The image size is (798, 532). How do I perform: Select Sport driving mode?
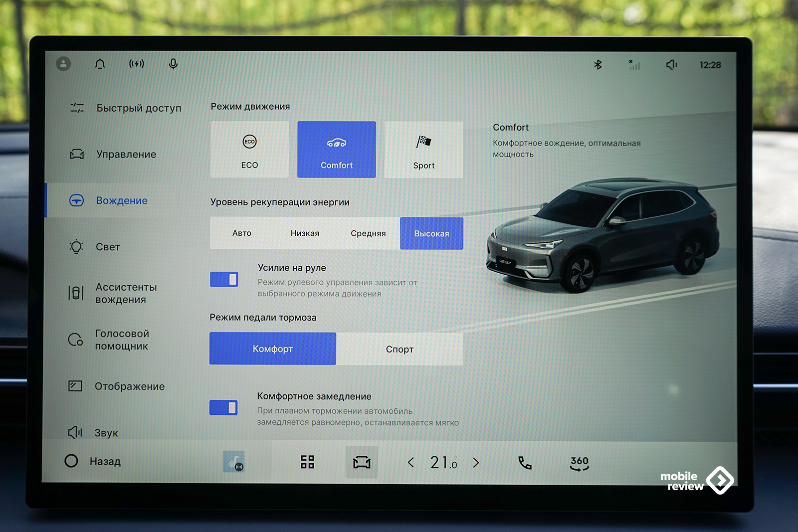(424, 150)
